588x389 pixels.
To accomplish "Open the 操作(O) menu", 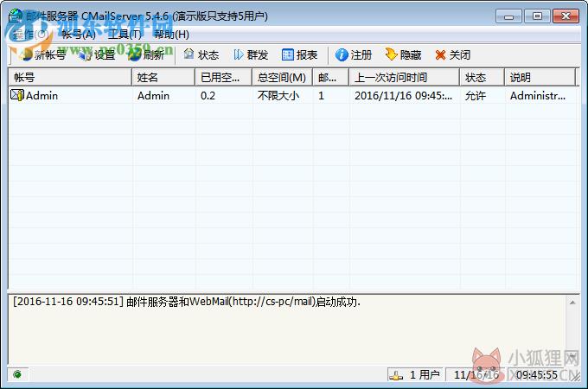I will [x=31, y=35].
